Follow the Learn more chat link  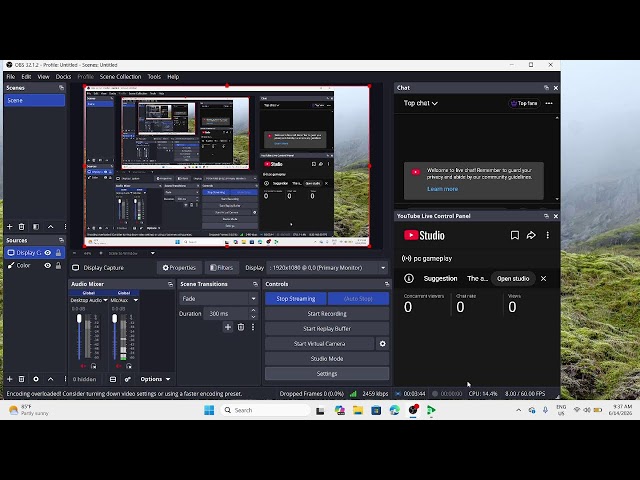(x=442, y=189)
